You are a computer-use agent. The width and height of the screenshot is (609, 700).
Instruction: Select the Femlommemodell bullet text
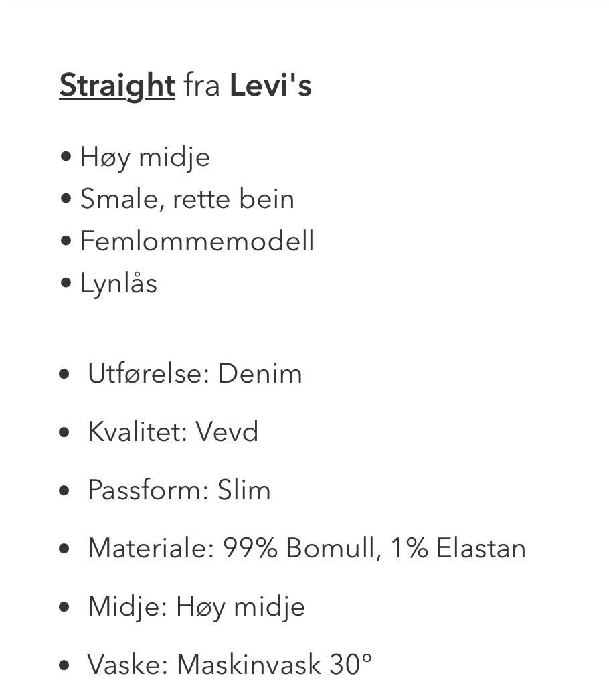point(197,242)
